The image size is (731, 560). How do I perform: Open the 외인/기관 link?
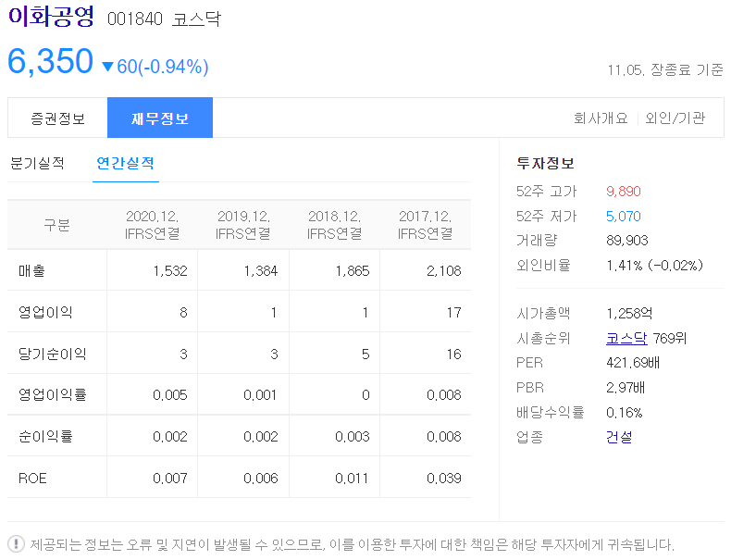[x=675, y=118]
